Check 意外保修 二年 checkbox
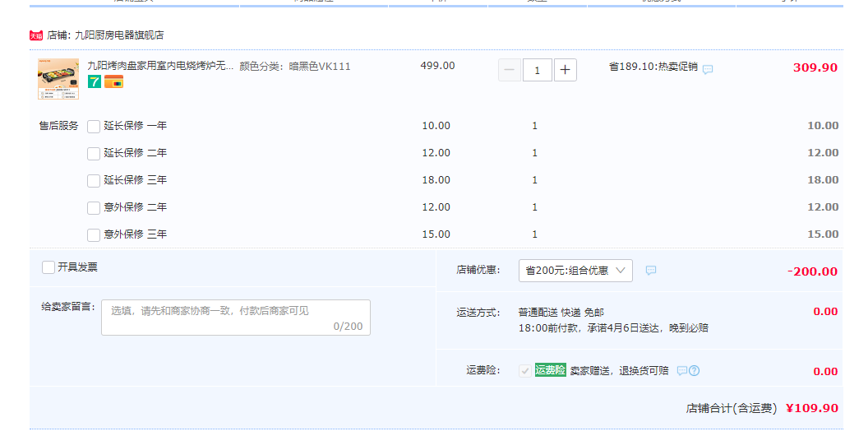The height and width of the screenshot is (436, 868). [x=94, y=208]
